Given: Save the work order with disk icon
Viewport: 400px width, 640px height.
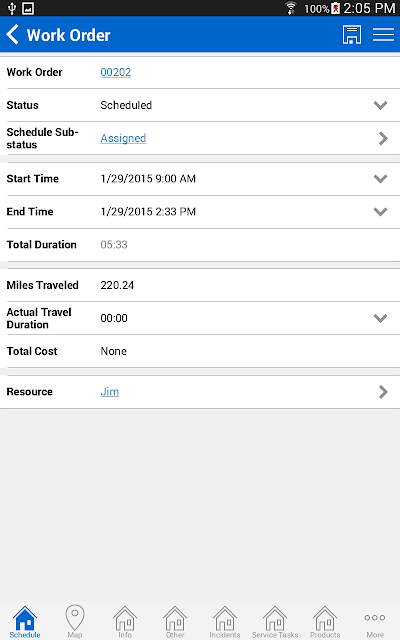Looking at the screenshot, I should [351, 35].
